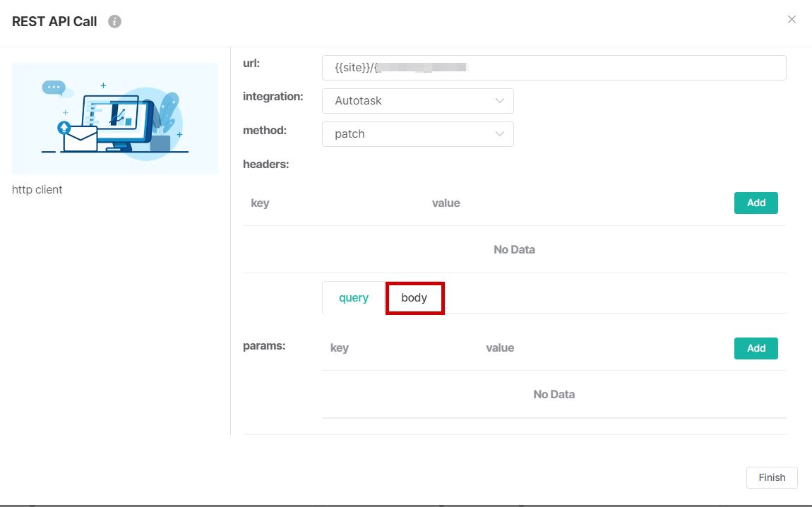Image resolution: width=812 pixels, height=507 pixels.
Task: Click the value column header in params
Action: (500, 348)
